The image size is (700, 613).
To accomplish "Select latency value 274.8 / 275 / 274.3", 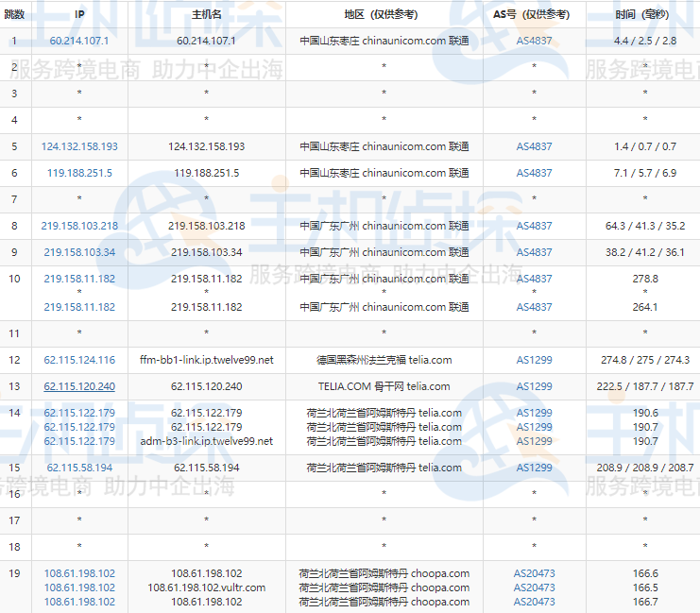I will pos(645,360).
